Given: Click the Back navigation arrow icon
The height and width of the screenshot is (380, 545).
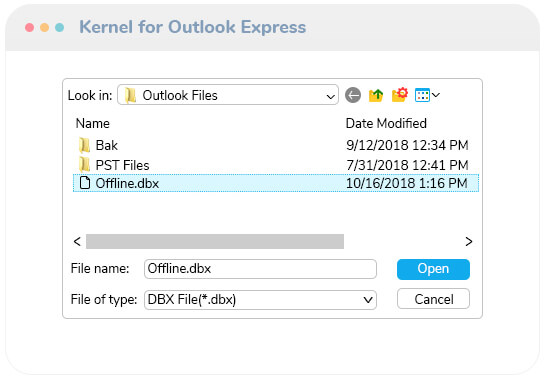Looking at the screenshot, I should 353,95.
